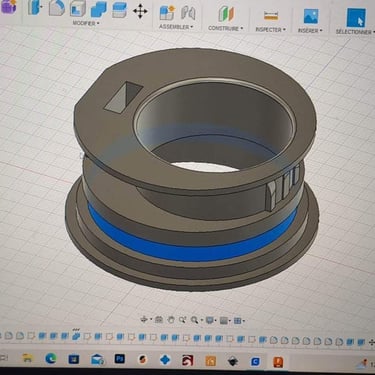
Task: Click the Zoom Window magnifier icon
Action: [x=182, y=320]
